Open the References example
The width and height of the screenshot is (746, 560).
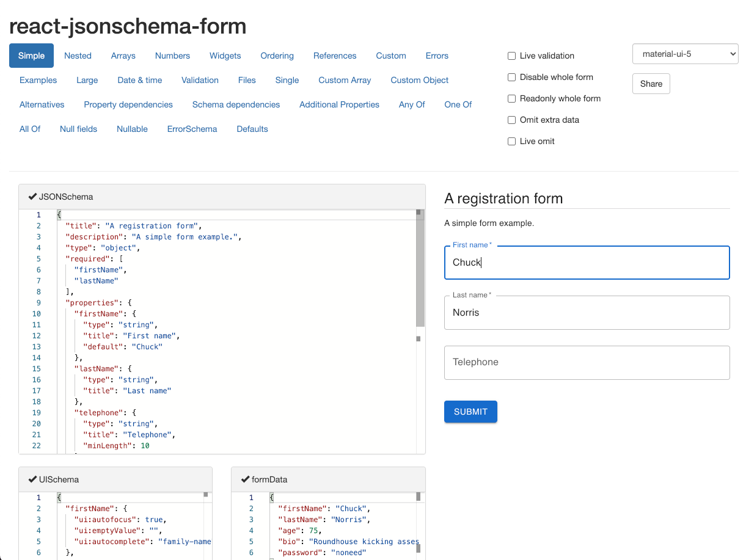click(335, 56)
